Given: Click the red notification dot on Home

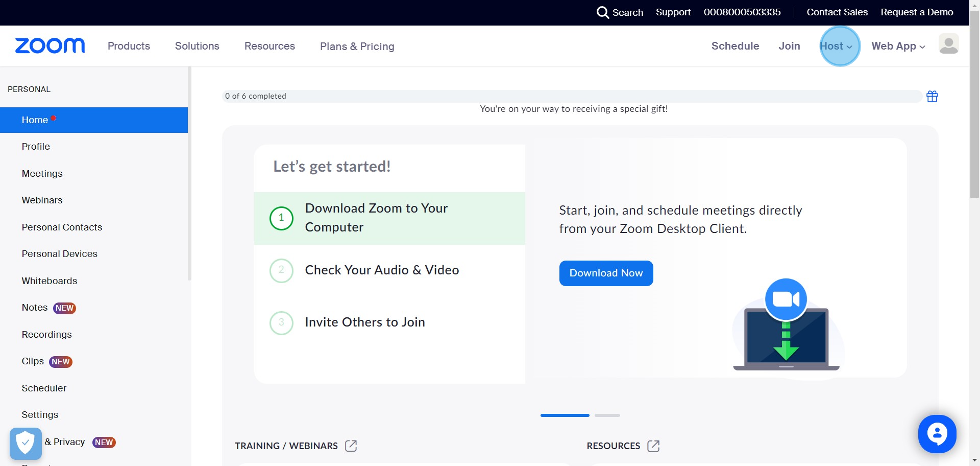Looking at the screenshot, I should [53, 118].
